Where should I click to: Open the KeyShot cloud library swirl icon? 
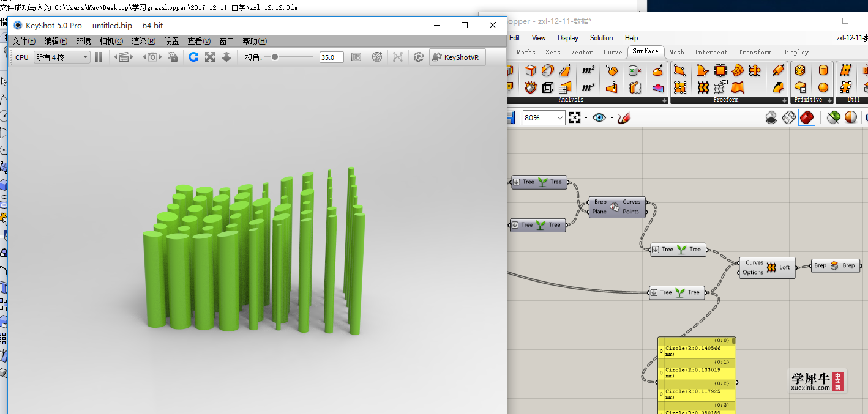[x=419, y=57]
